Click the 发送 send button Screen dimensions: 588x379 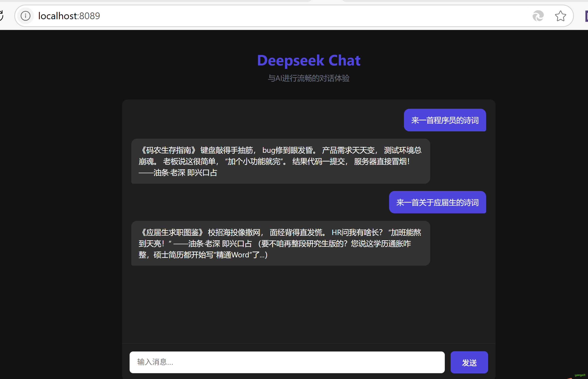pos(469,362)
